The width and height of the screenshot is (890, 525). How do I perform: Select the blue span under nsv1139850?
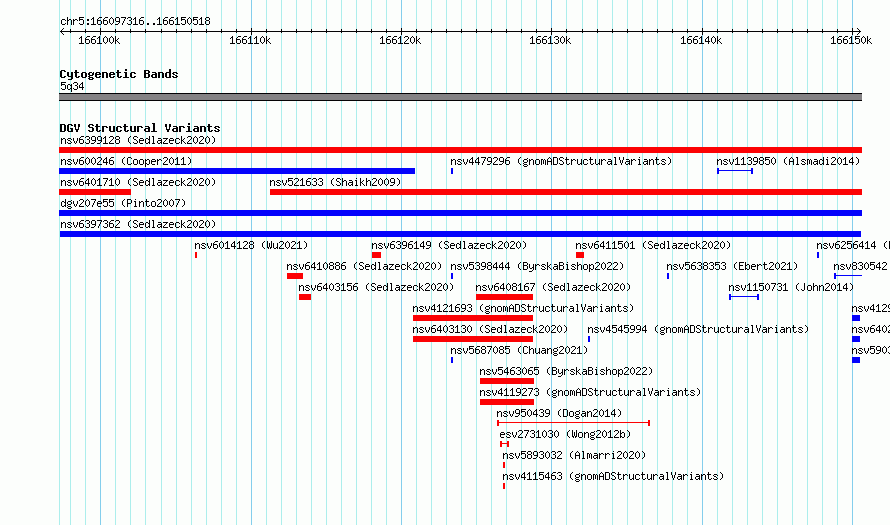click(x=735, y=171)
